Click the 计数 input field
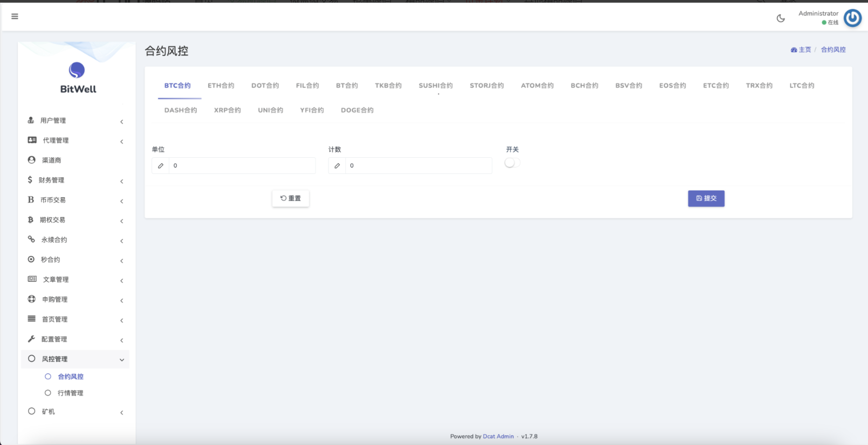This screenshot has width=868, height=445. click(x=418, y=166)
